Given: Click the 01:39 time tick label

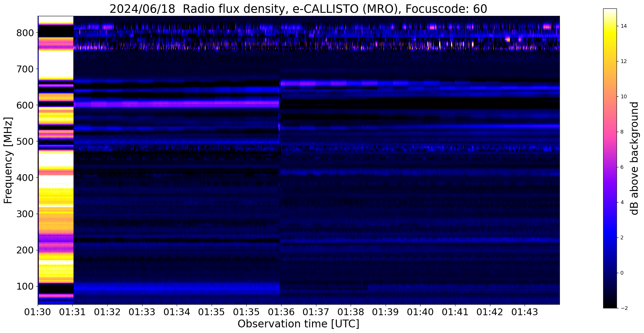Looking at the screenshot, I should 386,312.
